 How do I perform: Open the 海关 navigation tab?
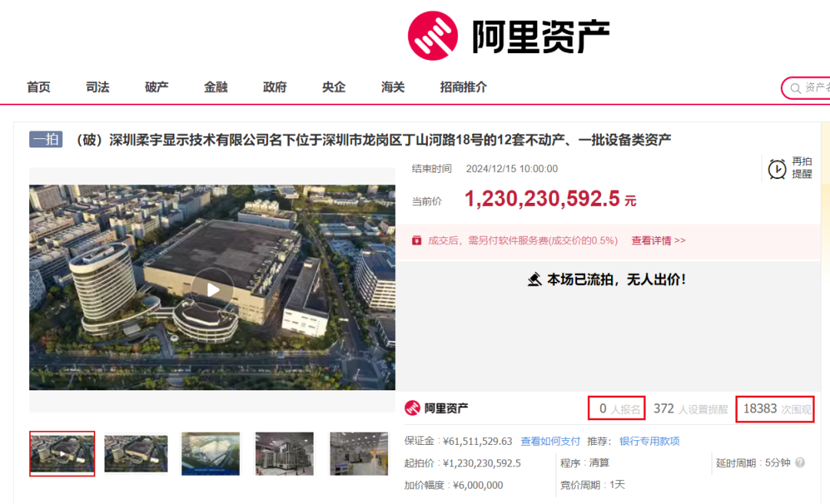(x=393, y=88)
